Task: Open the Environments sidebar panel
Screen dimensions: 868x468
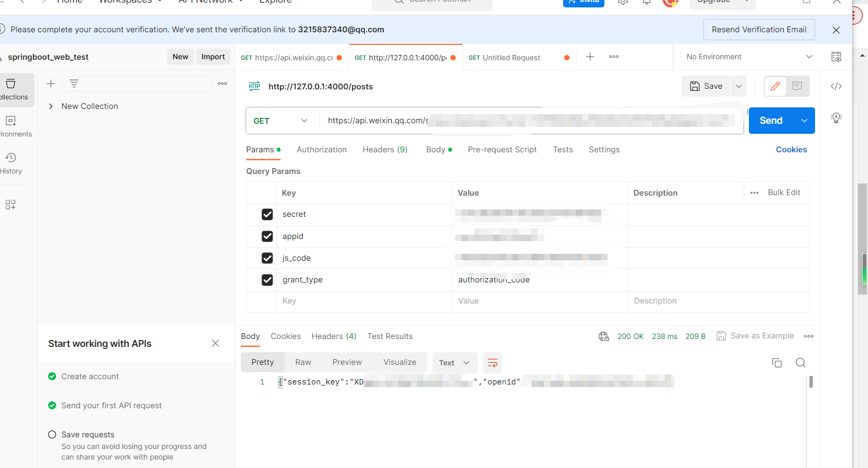Action: pyautogui.click(x=14, y=126)
